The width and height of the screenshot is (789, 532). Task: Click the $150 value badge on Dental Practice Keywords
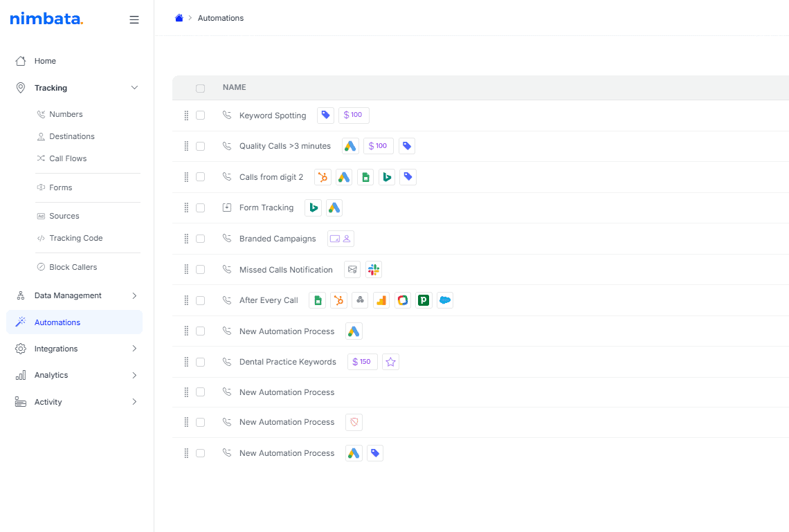click(362, 361)
